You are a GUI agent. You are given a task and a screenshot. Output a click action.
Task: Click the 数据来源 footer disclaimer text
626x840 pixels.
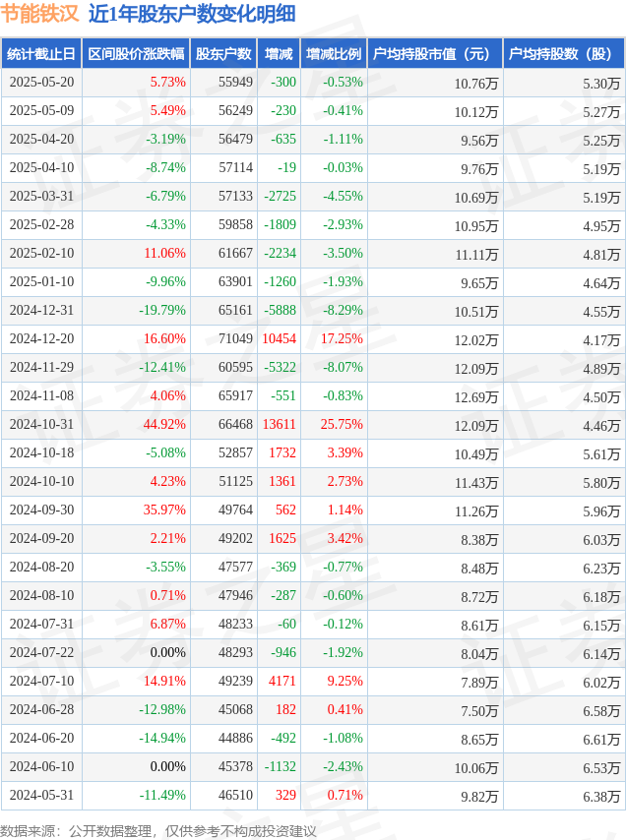point(158,830)
